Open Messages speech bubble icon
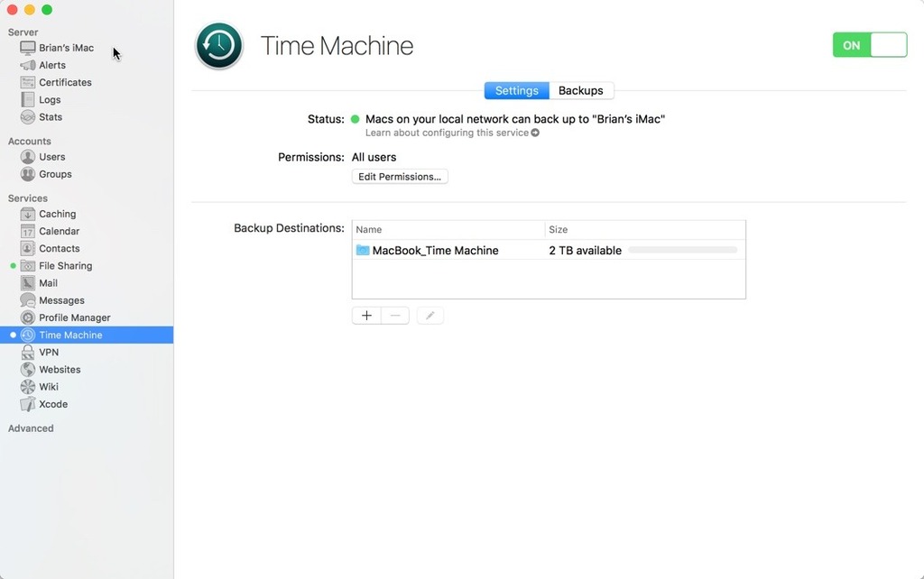The width and height of the screenshot is (924, 579). (28, 300)
